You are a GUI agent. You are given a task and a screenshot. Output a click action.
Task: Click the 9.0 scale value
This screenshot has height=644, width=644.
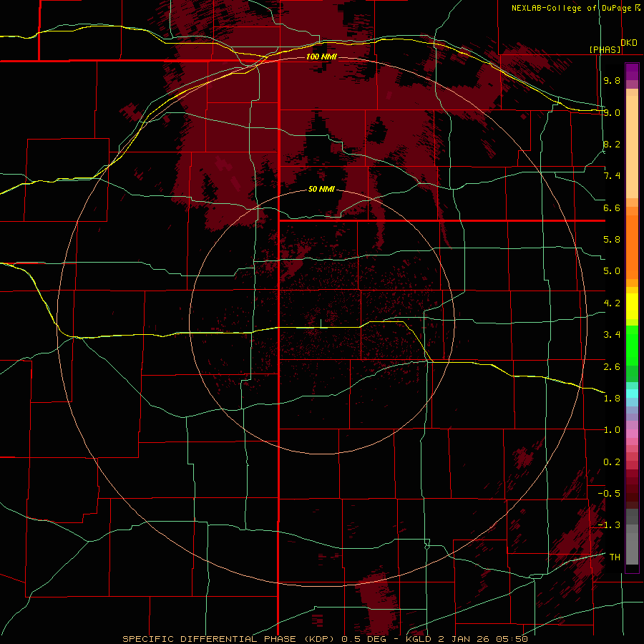pos(612,112)
